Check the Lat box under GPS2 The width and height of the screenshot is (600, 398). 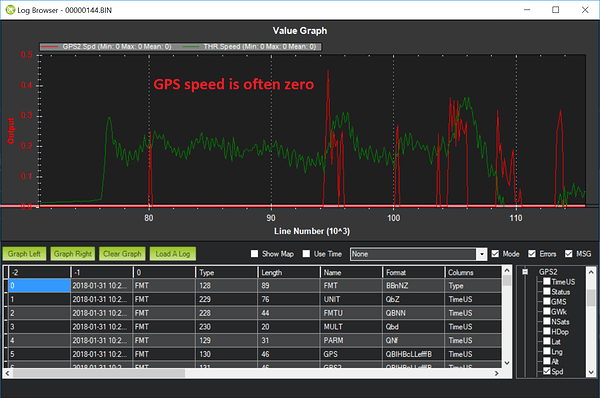coord(547,341)
